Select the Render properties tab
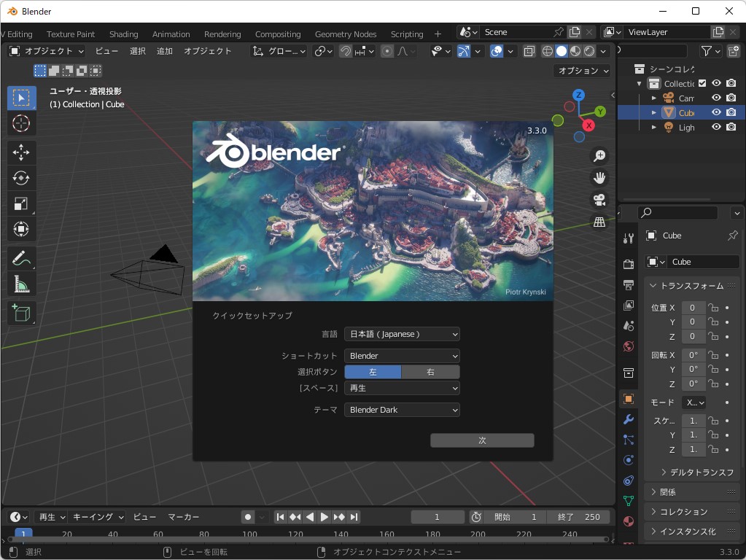Screen dimensions: 746x560 (x=628, y=263)
